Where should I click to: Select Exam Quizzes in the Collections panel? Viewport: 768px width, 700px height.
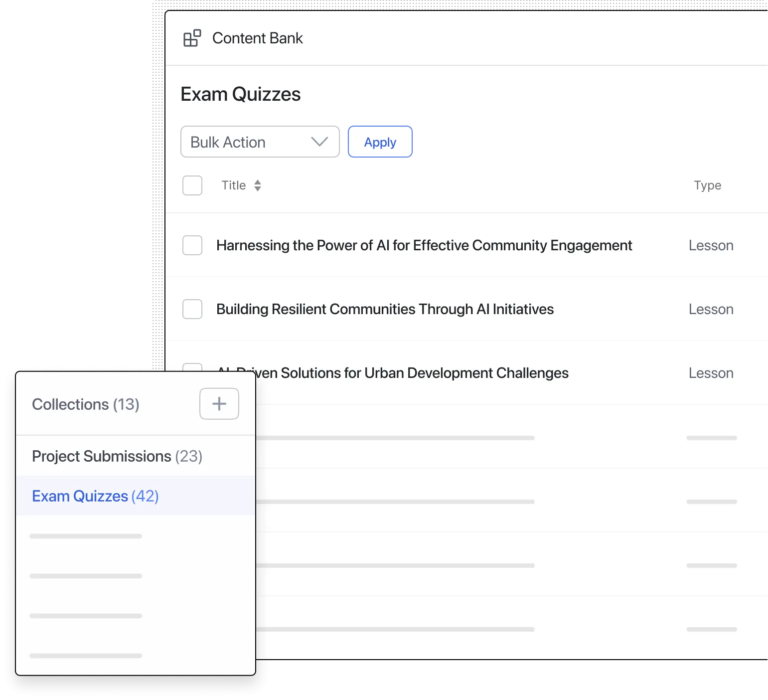(95, 496)
